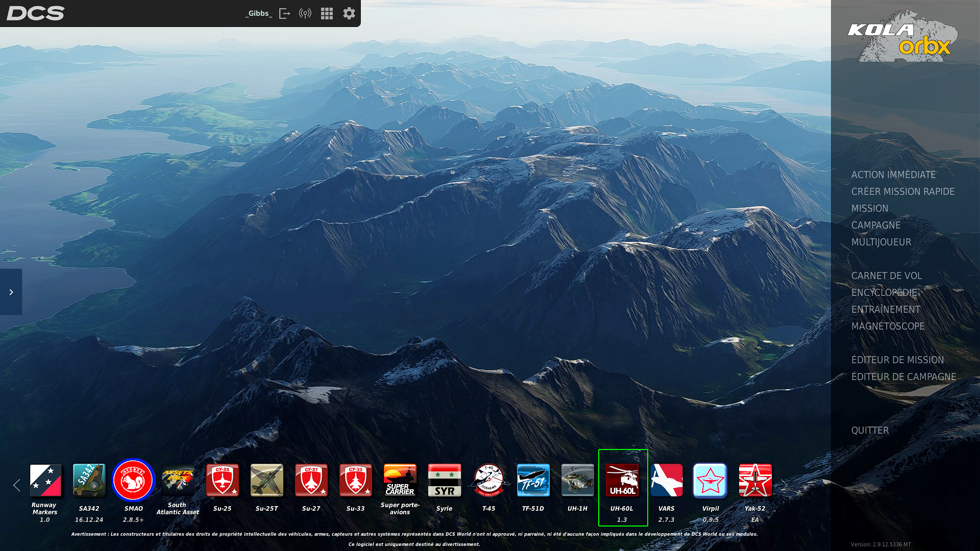Choose the TF-51D module icon
Viewport: 980px width, 551px height.
tap(533, 480)
